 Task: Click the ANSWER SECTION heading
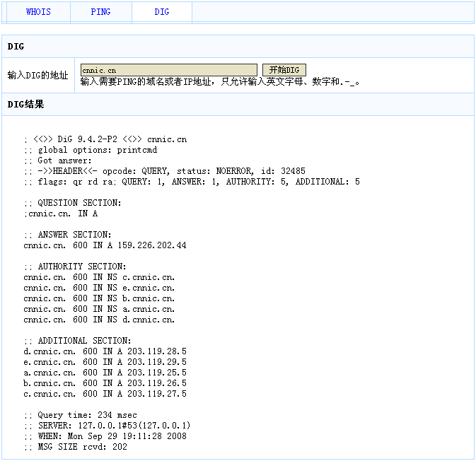coord(67,235)
